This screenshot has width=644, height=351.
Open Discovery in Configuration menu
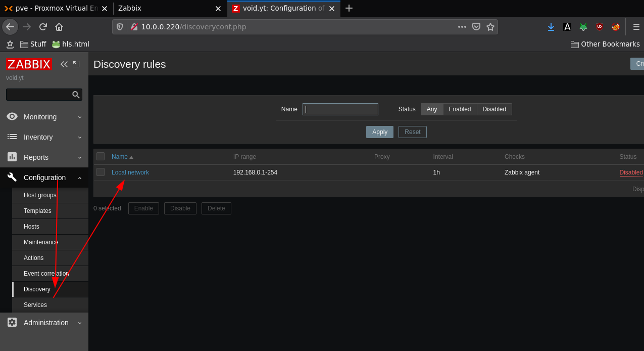(x=51, y=289)
